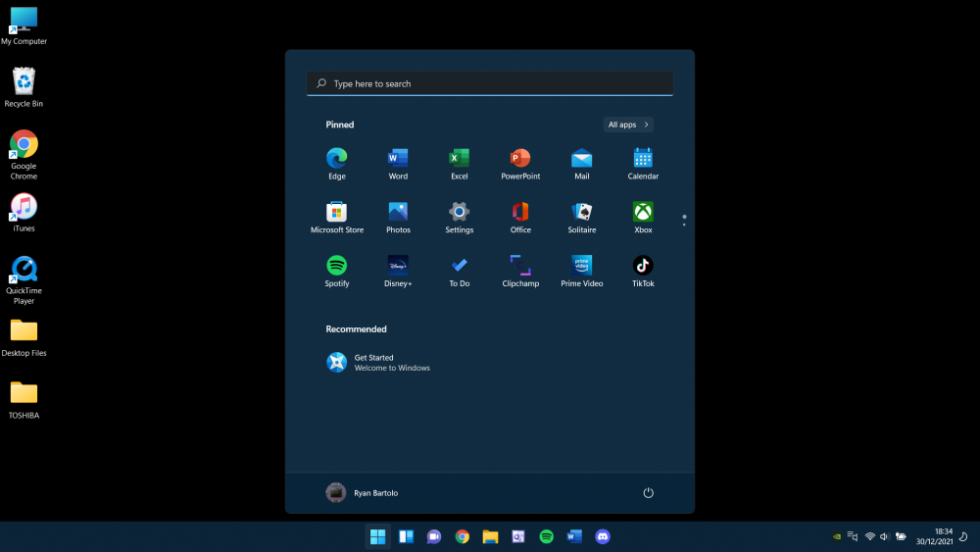Select the iTunes desktop shortcut
The image size is (980, 552).
(24, 213)
